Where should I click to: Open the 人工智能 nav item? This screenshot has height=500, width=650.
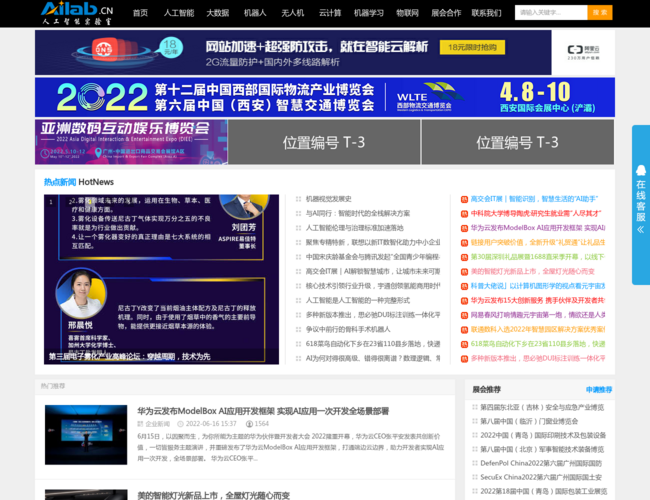(x=179, y=13)
